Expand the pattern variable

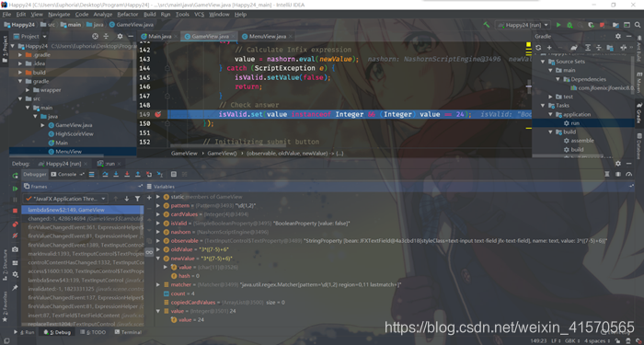pyautogui.click(x=158, y=205)
